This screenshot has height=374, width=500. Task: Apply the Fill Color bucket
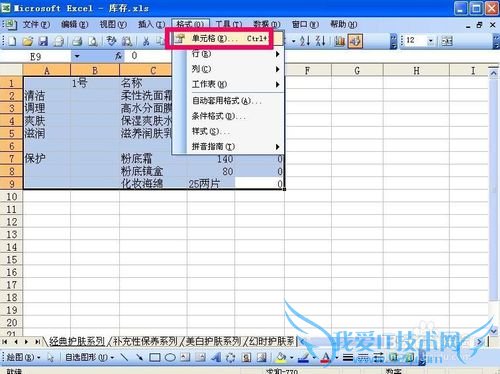281,358
